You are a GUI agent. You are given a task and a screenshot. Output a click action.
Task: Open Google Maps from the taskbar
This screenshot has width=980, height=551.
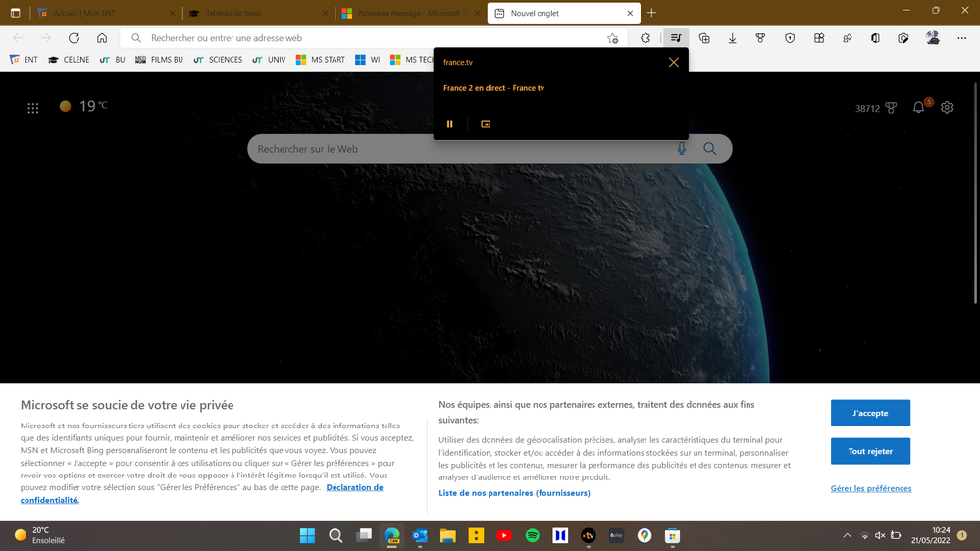tap(645, 536)
